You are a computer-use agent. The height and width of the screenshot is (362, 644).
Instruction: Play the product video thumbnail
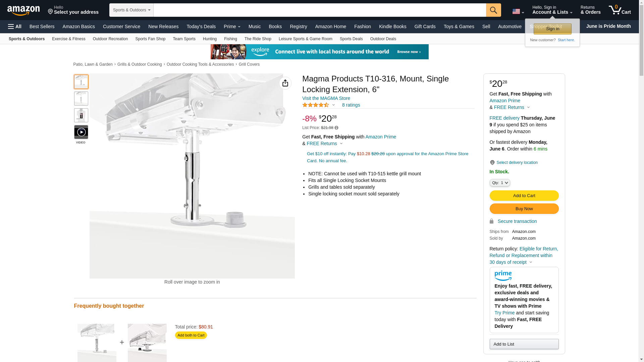tap(81, 132)
